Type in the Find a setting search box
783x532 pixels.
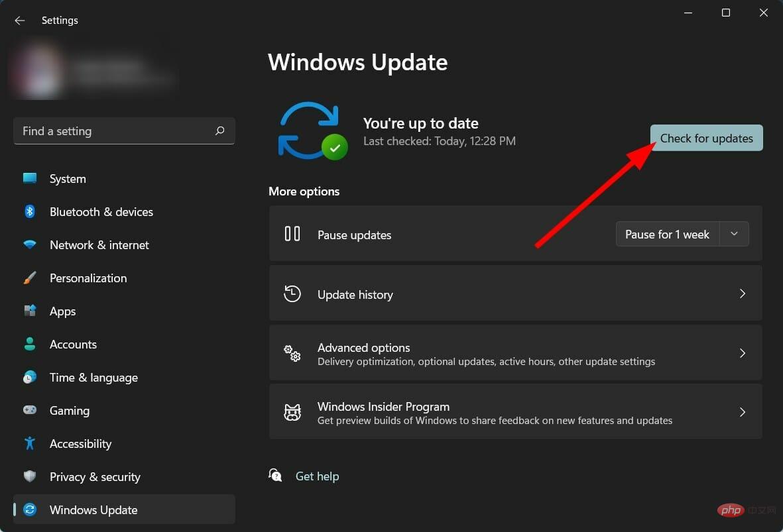pyautogui.click(x=113, y=131)
